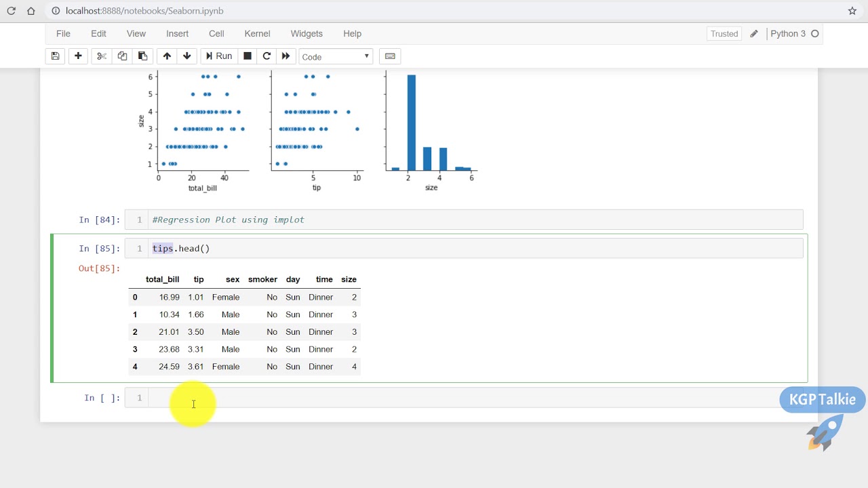Open the Cell menu
Screen dimensions: 868x488
tap(216, 33)
